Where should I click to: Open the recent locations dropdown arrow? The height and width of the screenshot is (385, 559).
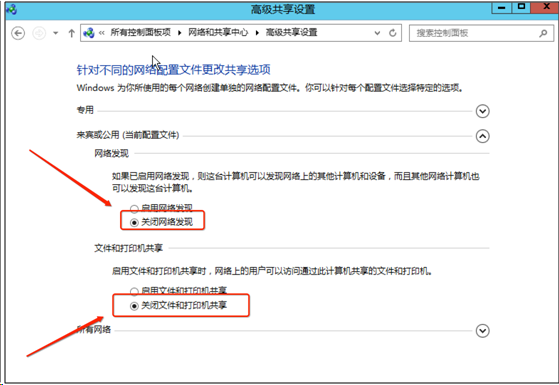point(56,33)
